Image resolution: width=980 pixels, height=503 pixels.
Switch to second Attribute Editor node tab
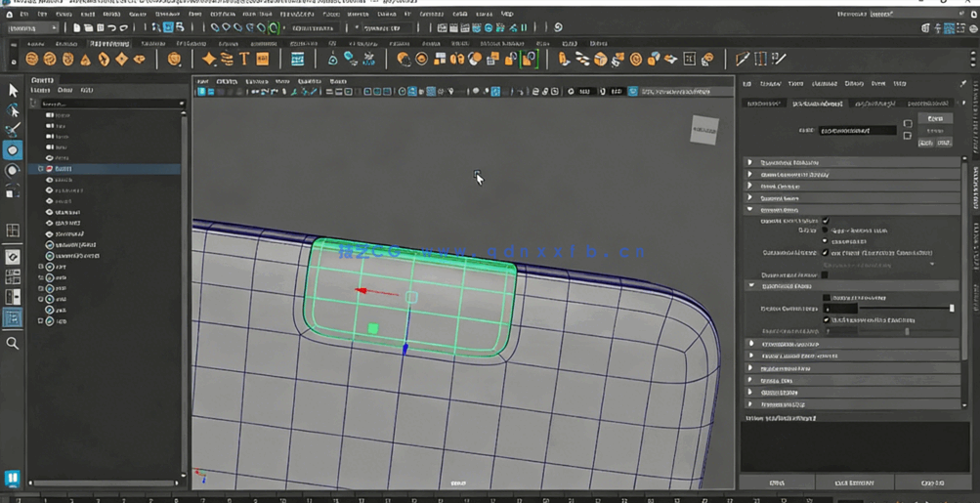pos(818,104)
